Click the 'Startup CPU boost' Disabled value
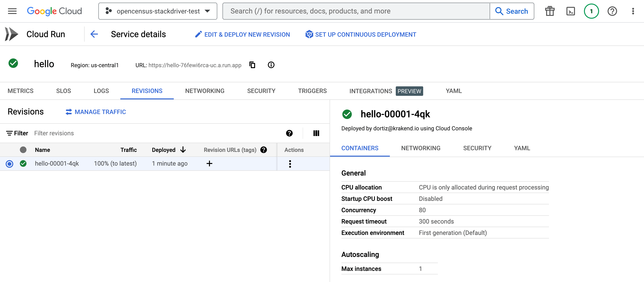Viewport: 644px width, 282px height. [x=431, y=199]
